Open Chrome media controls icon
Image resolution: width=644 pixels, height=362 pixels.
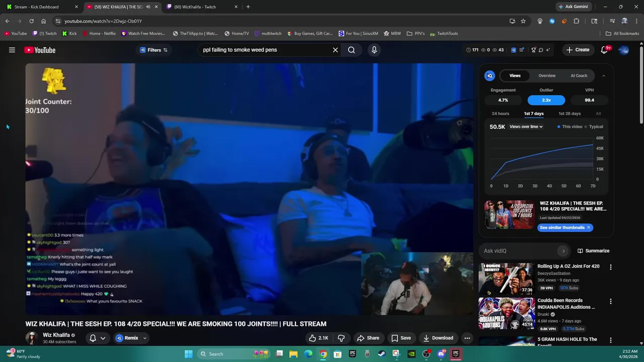coord(612,21)
